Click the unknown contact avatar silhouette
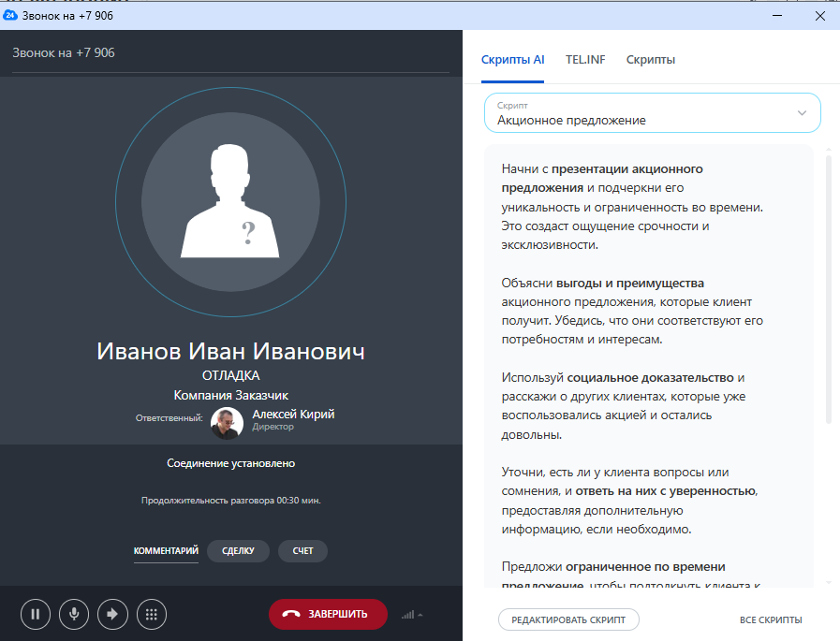 tap(230, 202)
